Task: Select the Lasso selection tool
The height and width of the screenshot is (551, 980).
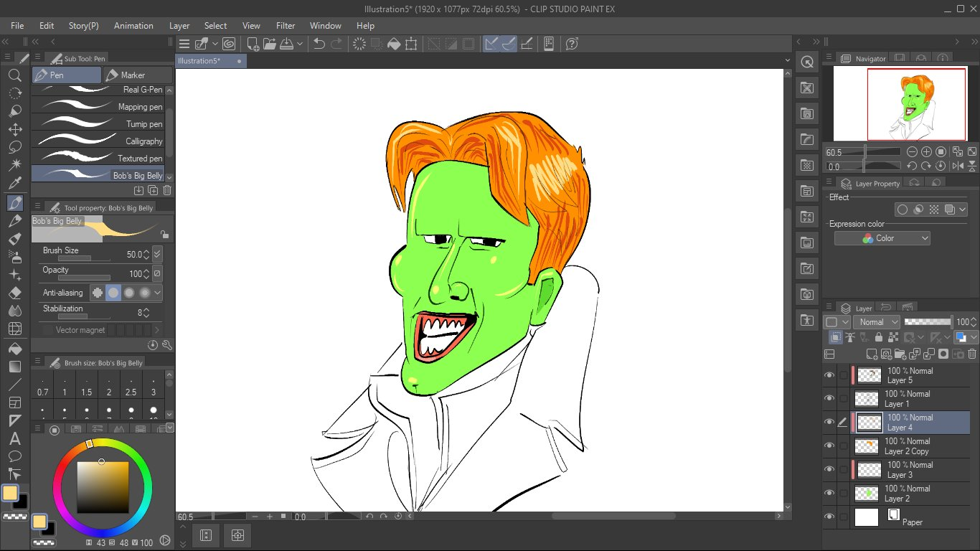Action: point(14,147)
